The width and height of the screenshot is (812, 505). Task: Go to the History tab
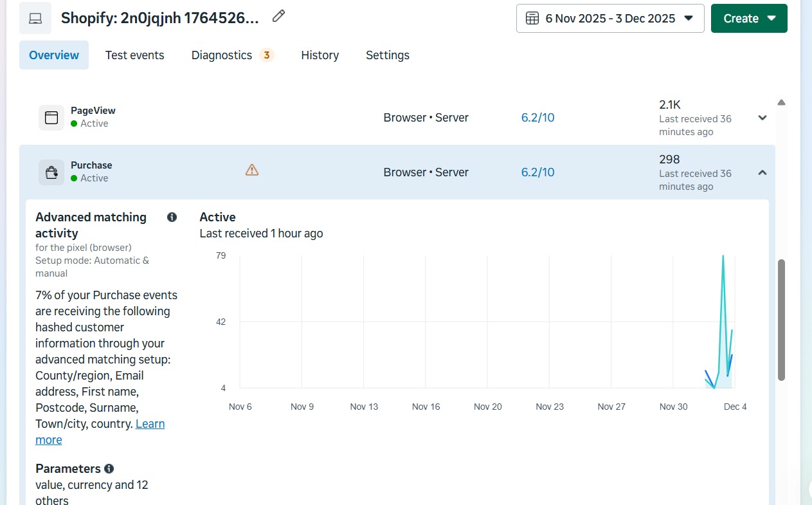320,55
